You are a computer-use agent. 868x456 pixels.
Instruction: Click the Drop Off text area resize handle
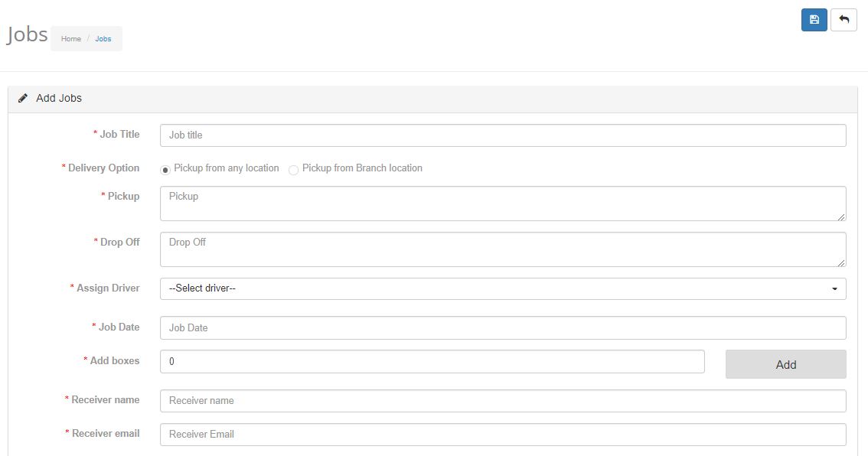pos(841,262)
